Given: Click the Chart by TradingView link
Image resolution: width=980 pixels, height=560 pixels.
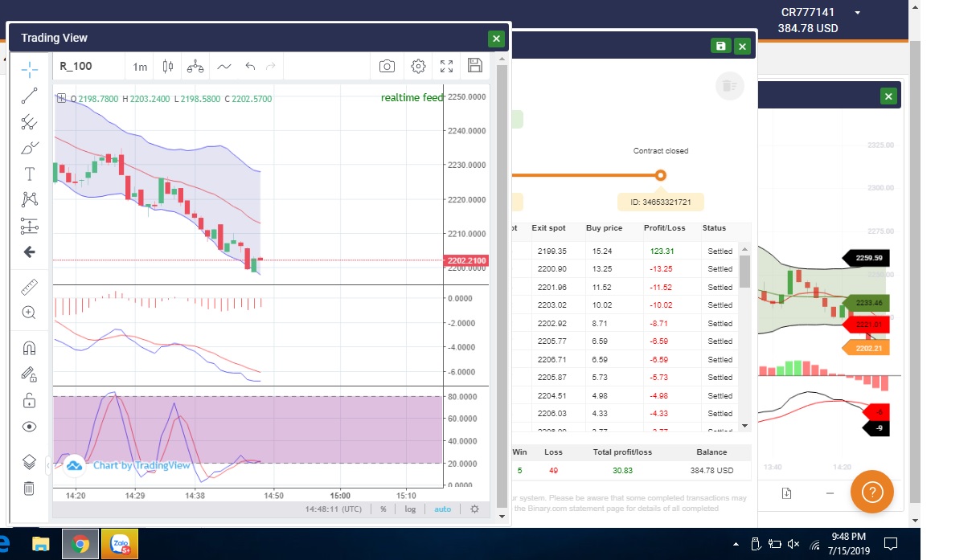Looking at the screenshot, I should point(141,465).
